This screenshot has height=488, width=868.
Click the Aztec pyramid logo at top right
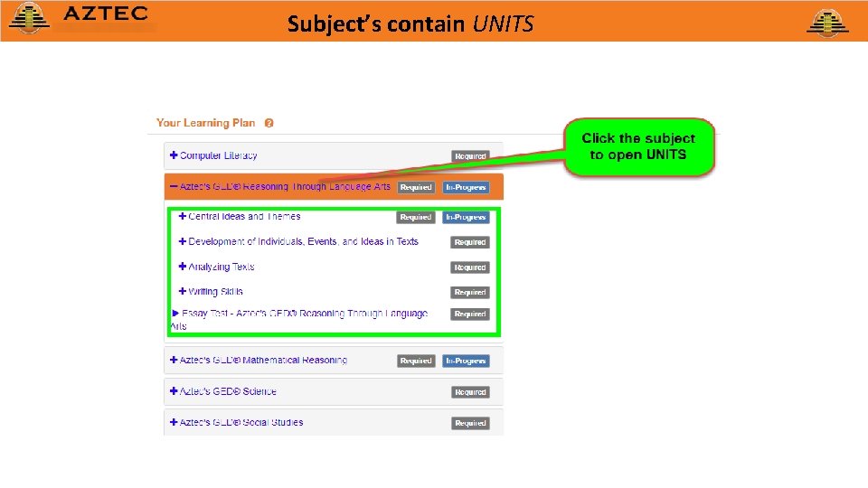(827, 23)
